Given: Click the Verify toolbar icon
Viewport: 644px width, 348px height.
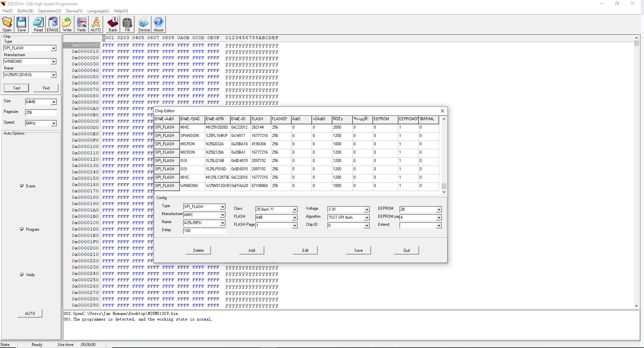Looking at the screenshot, I should pos(81,24).
